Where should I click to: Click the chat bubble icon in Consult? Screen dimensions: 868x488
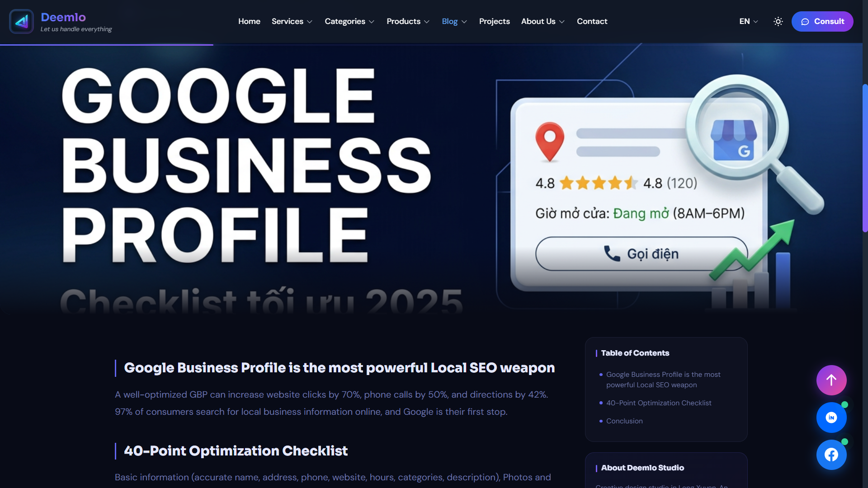click(805, 22)
